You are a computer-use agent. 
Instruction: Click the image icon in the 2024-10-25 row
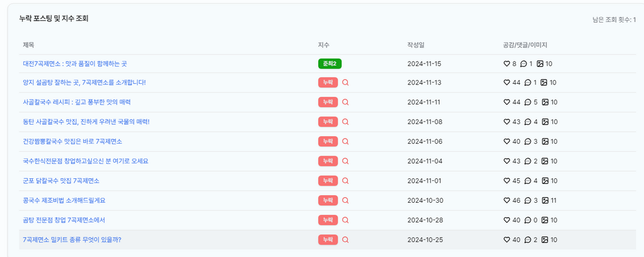[545, 240]
